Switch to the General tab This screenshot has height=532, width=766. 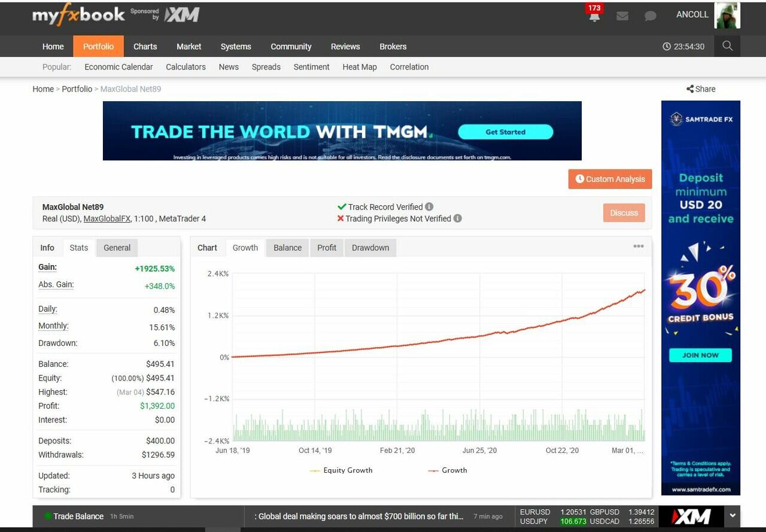click(117, 248)
